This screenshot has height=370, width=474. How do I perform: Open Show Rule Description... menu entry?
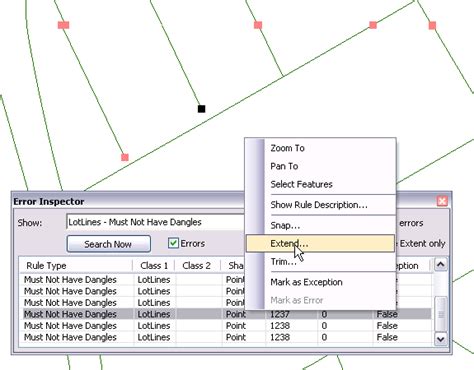319,205
